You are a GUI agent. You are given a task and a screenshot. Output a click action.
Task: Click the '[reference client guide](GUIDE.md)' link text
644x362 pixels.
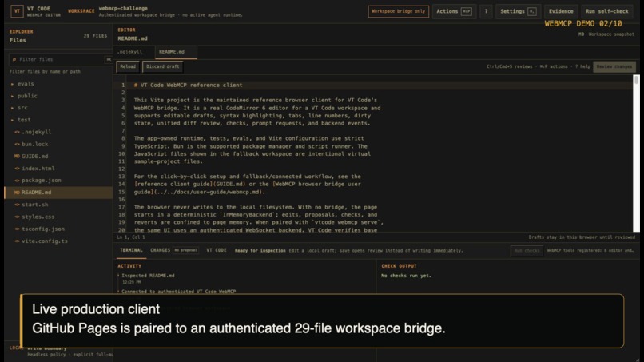(x=189, y=184)
